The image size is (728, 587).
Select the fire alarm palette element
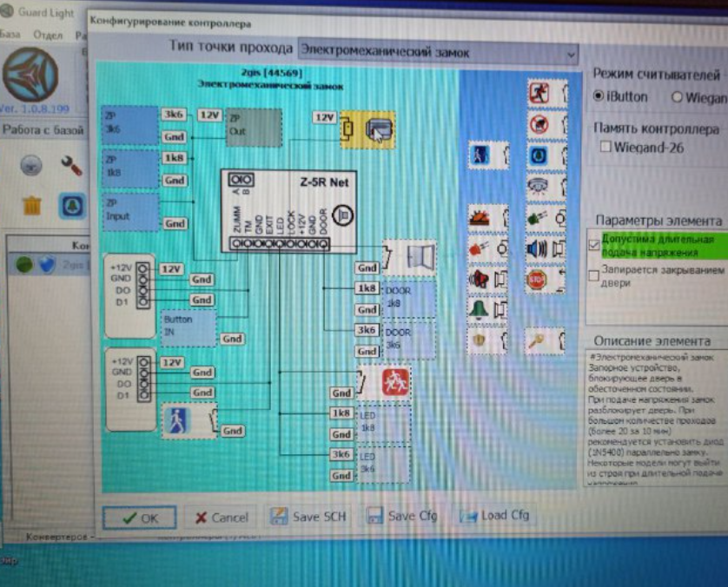point(488,218)
